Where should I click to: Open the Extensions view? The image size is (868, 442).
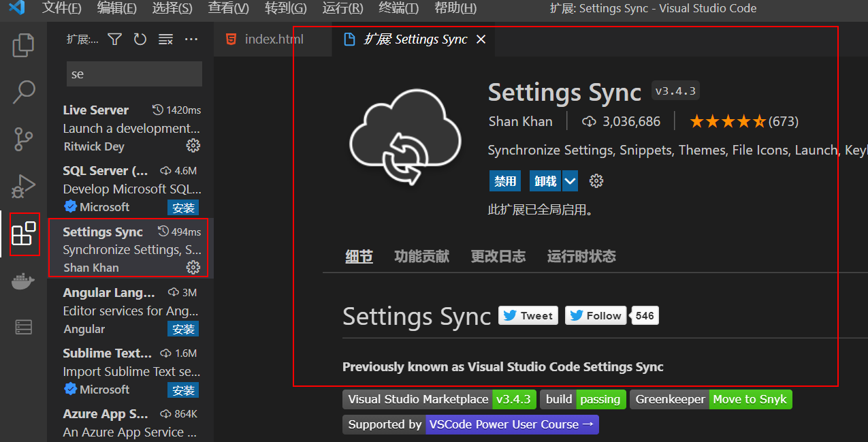click(x=24, y=234)
